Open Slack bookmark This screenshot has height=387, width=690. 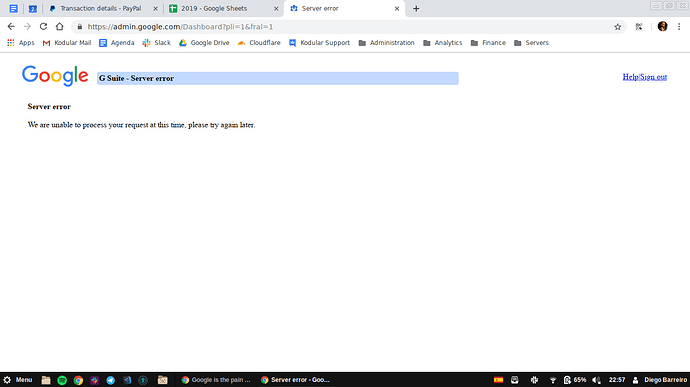coord(156,43)
